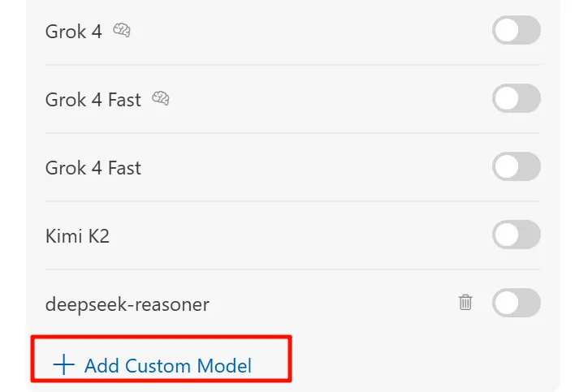Open the Add Custom Model link
The height and width of the screenshot is (392, 588).
click(167, 365)
